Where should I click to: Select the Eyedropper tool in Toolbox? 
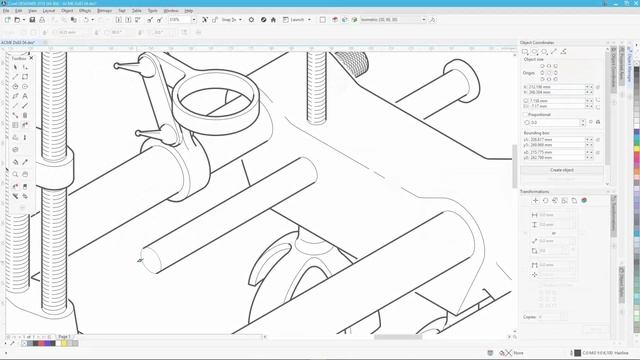click(25, 162)
